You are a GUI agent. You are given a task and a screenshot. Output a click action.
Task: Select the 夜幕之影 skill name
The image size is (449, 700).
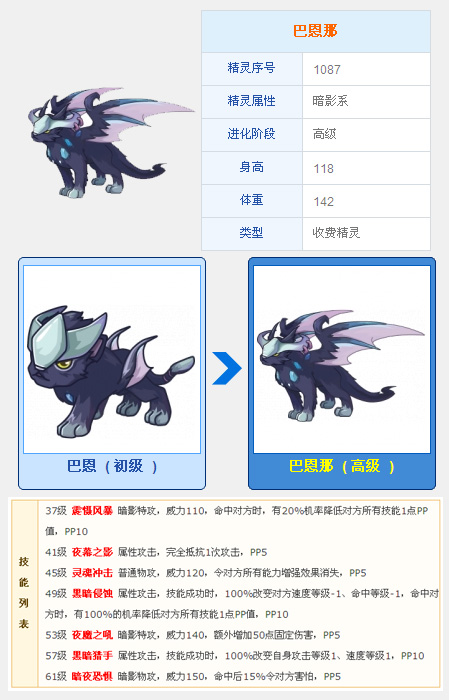[x=92, y=552]
